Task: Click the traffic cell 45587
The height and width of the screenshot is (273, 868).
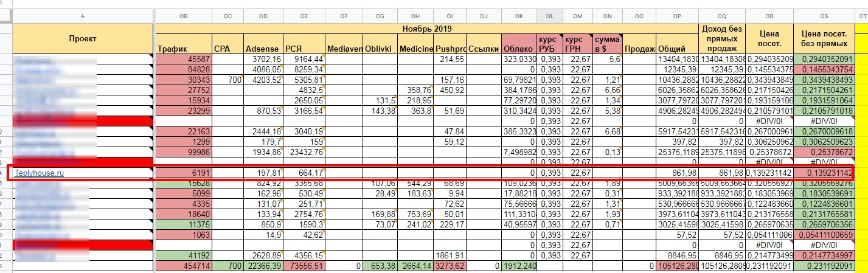Action: click(184, 59)
